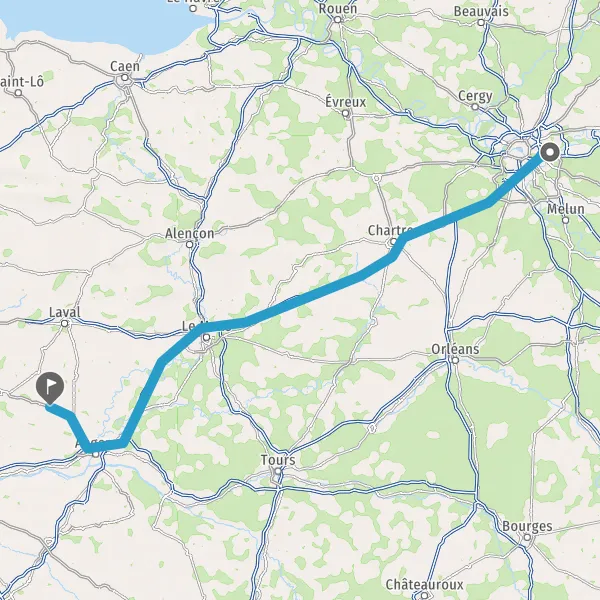Click the Tours city dot marker

pyautogui.click(x=278, y=471)
